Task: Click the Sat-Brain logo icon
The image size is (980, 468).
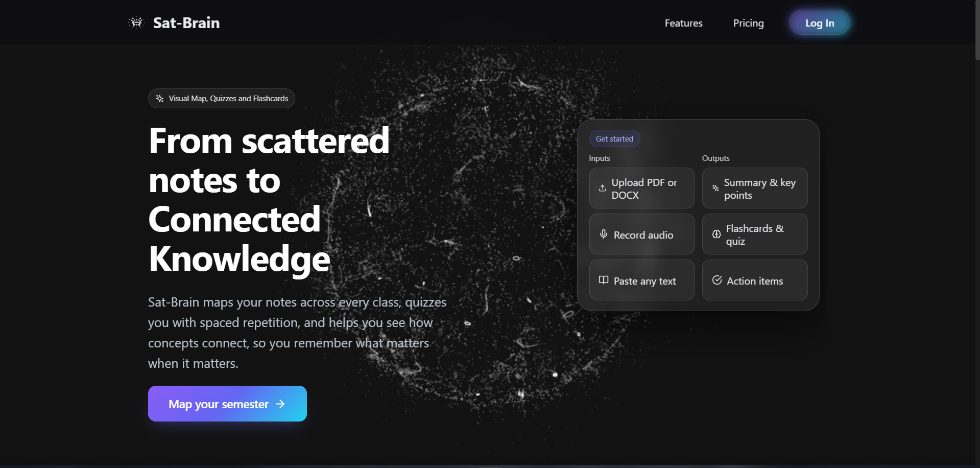Action: [136, 22]
